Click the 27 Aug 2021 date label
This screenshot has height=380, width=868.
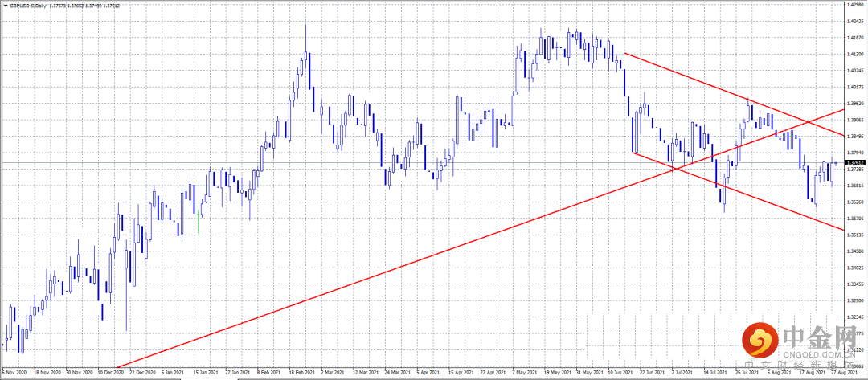tap(844, 374)
